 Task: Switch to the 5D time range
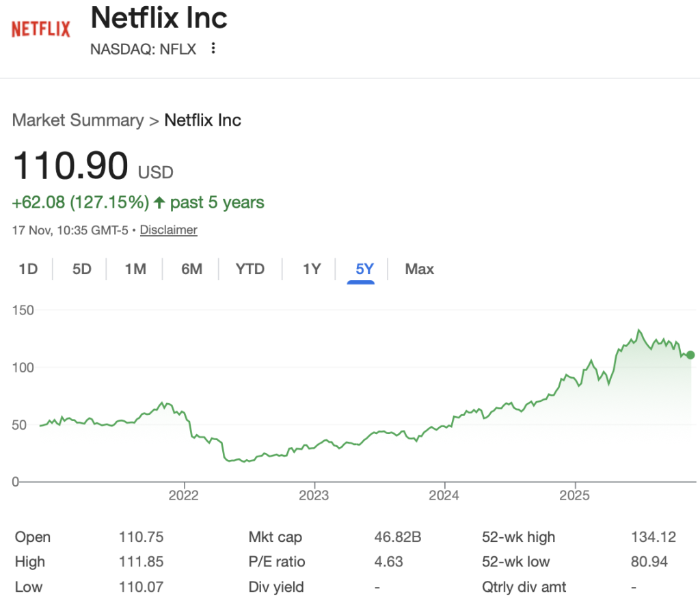point(80,269)
